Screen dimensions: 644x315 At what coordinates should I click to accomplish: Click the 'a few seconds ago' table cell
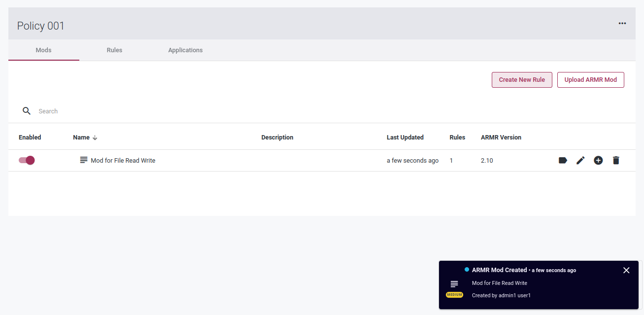tap(412, 161)
